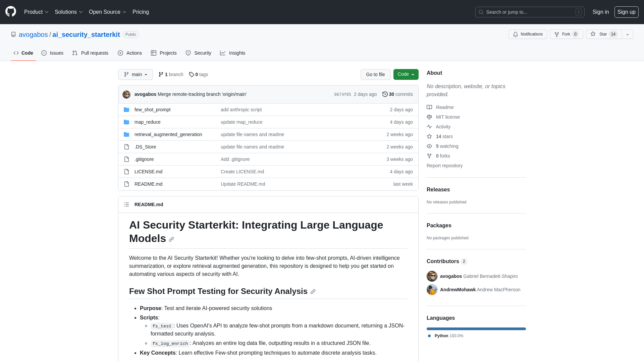Click the few_shot_prompt folder icon
The image size is (644, 362).
tap(126, 110)
